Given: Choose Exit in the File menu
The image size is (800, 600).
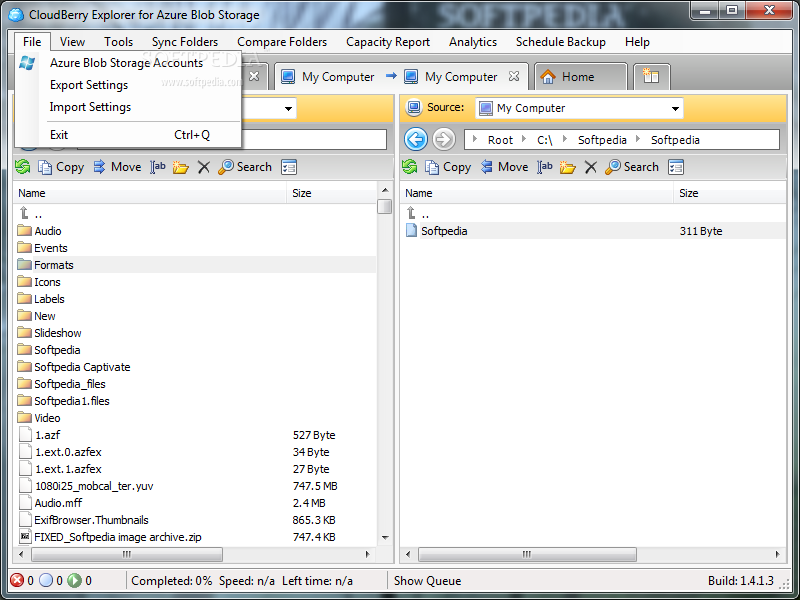Looking at the screenshot, I should tap(128, 135).
